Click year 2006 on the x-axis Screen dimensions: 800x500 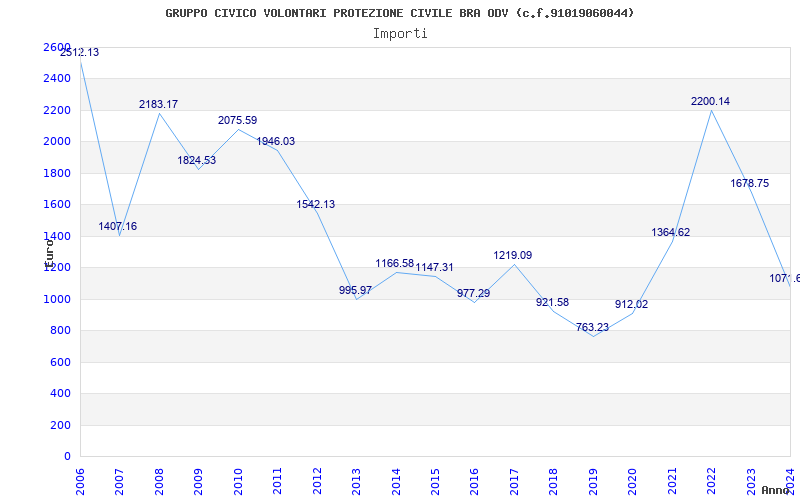tap(80, 482)
